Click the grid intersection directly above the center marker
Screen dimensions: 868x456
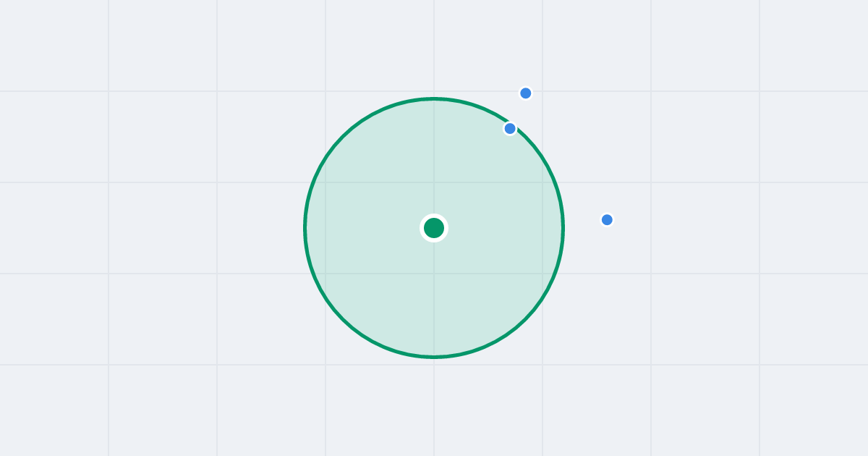pos(434,182)
